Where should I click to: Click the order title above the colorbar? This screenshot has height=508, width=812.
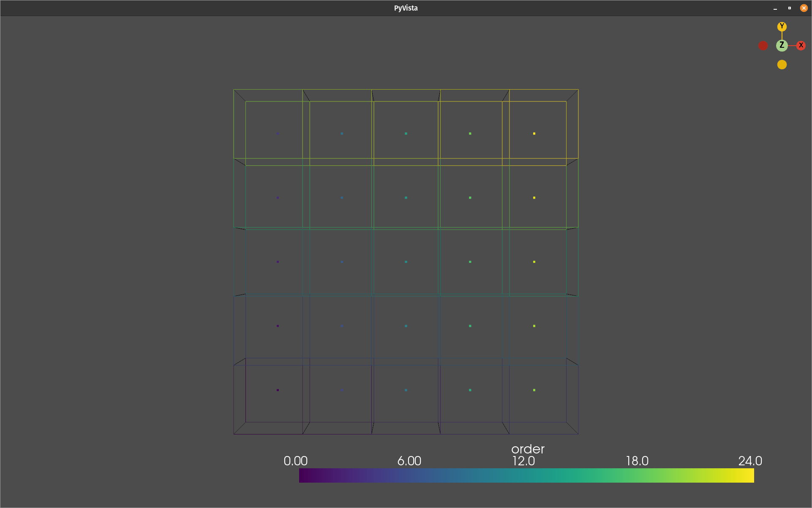(527, 449)
